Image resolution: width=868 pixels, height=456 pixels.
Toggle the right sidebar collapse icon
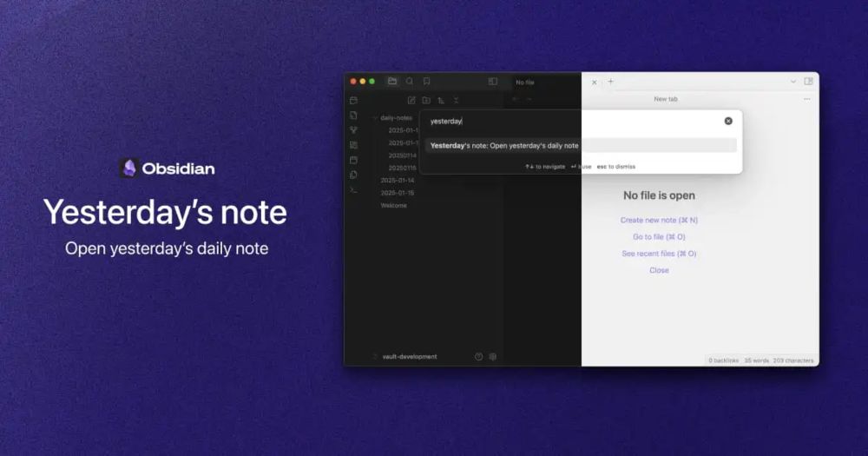[x=808, y=82]
